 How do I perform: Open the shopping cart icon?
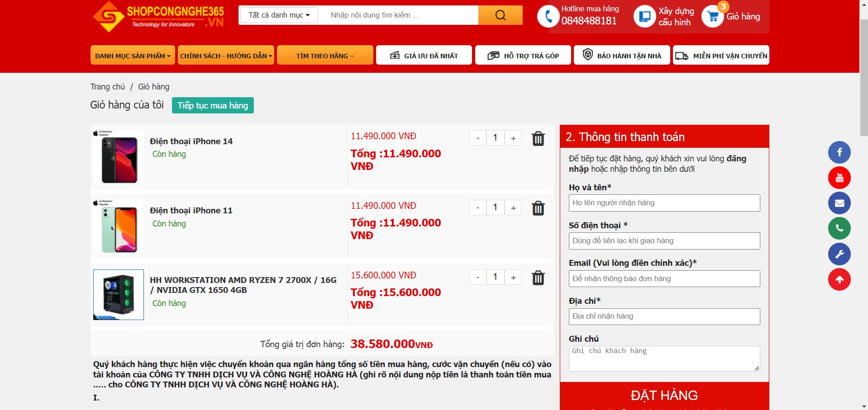click(713, 17)
